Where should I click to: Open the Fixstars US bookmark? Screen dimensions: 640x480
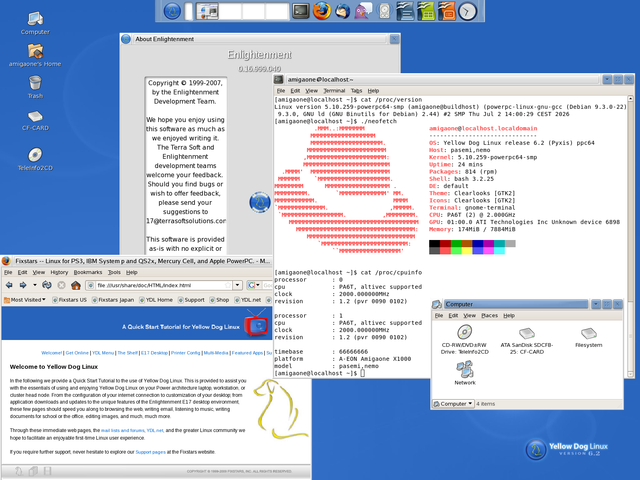click(x=69, y=300)
